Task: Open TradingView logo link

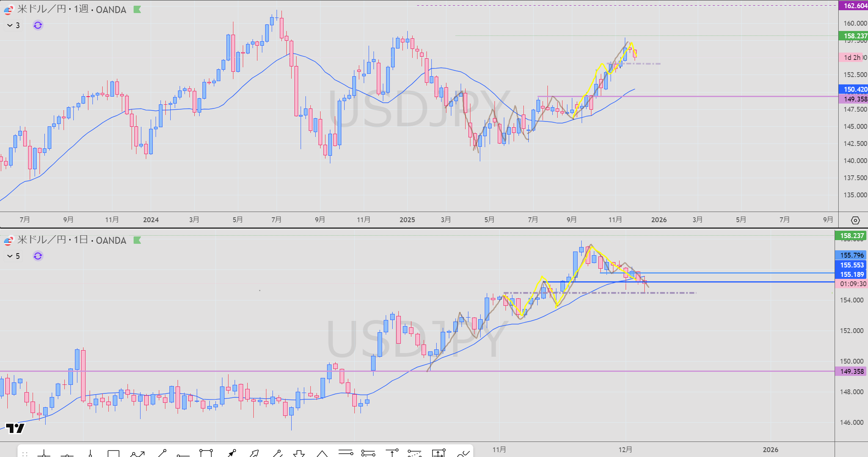Action: [15, 428]
